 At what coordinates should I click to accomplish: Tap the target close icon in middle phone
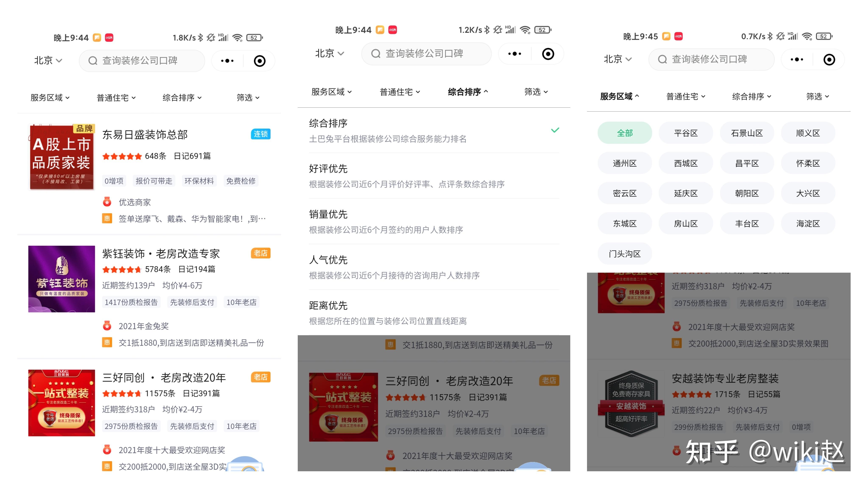548,54
